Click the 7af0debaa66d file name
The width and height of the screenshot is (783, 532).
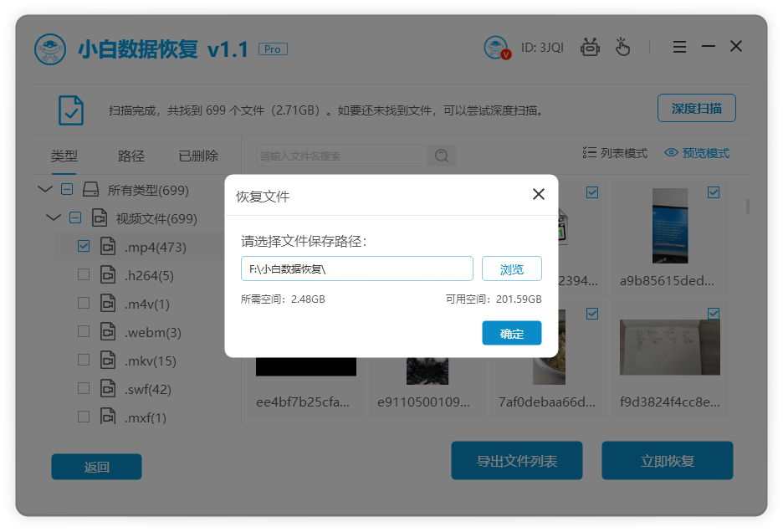tap(547, 402)
